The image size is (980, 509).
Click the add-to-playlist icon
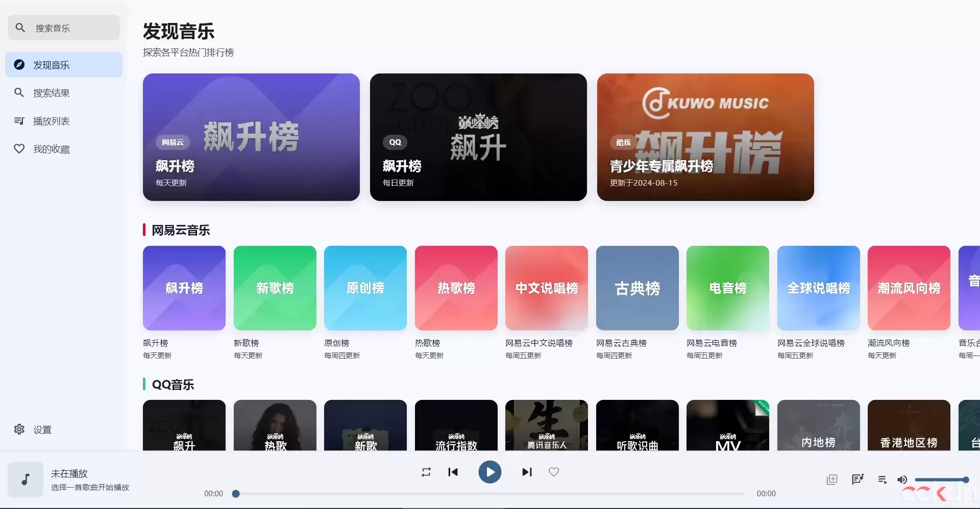click(832, 479)
